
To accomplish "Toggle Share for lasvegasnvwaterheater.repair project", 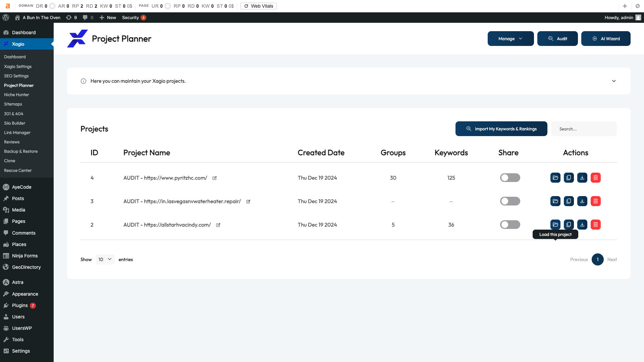I will [510, 201].
